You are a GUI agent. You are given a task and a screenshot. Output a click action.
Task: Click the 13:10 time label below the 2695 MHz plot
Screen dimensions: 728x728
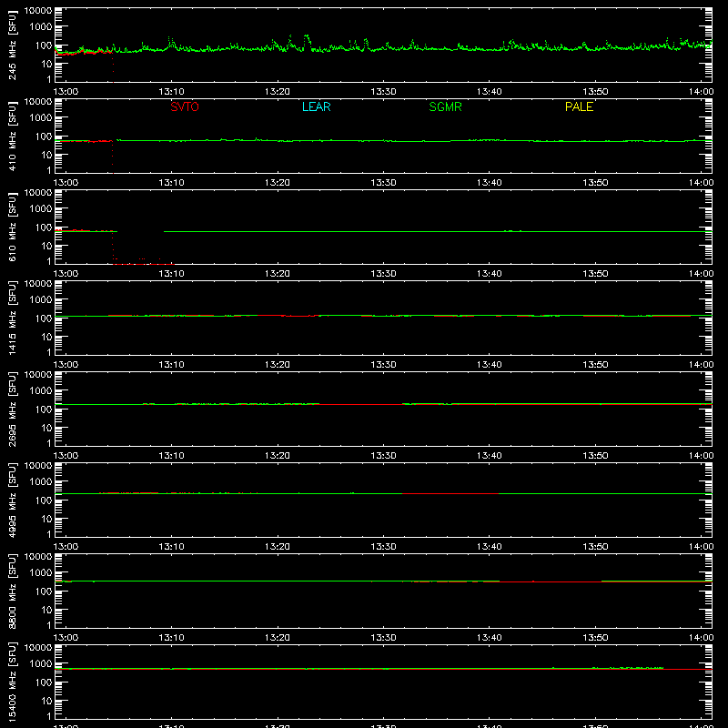[171, 456]
